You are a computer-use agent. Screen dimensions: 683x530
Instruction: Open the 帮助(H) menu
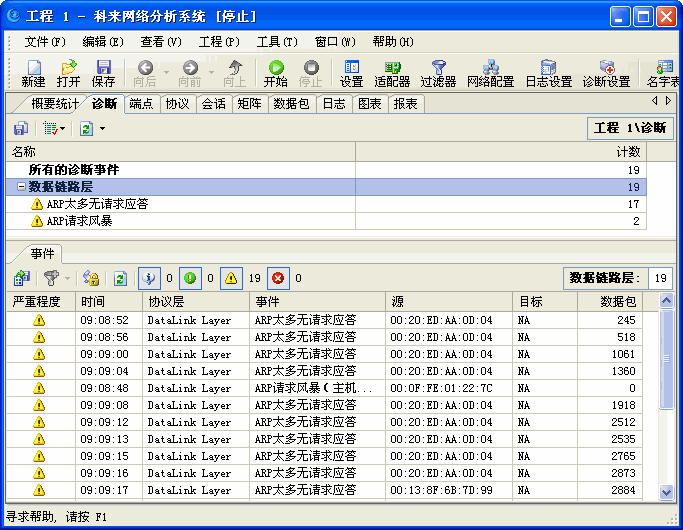click(x=393, y=42)
